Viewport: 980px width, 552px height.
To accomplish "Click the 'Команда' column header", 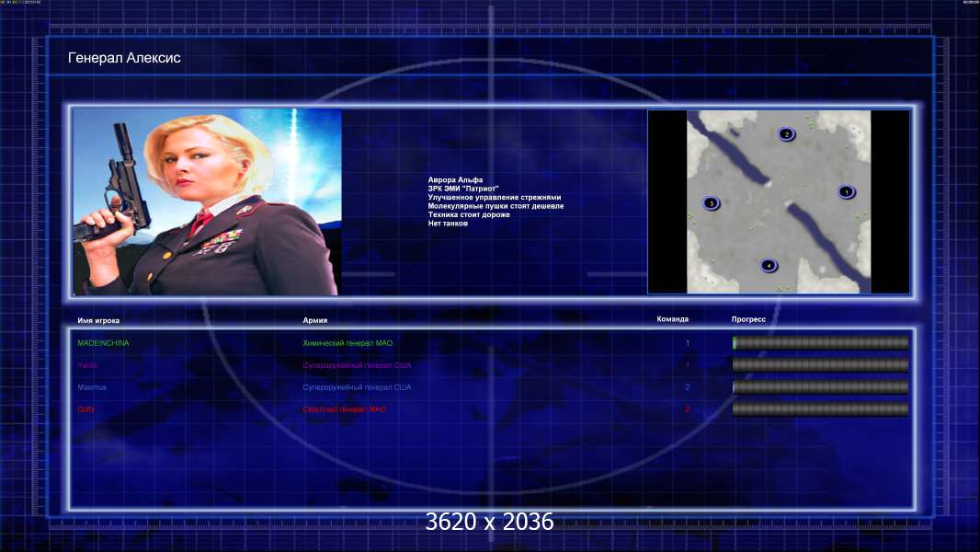I will 673,319.
